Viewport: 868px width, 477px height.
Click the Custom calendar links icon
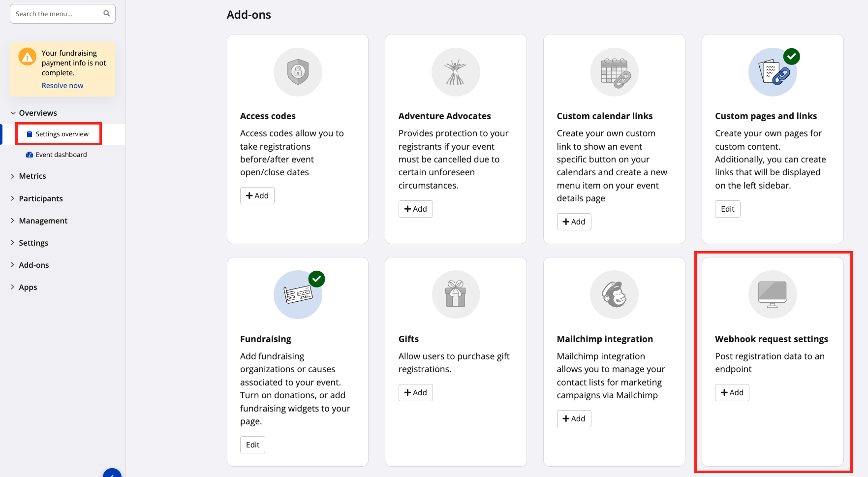coord(614,72)
